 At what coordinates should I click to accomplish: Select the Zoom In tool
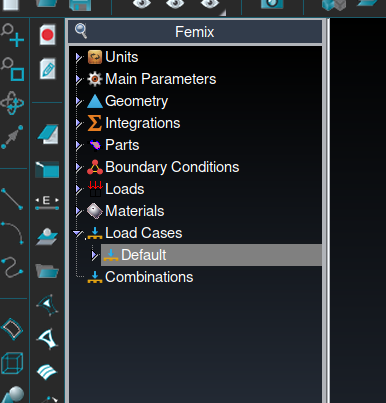coord(12,35)
